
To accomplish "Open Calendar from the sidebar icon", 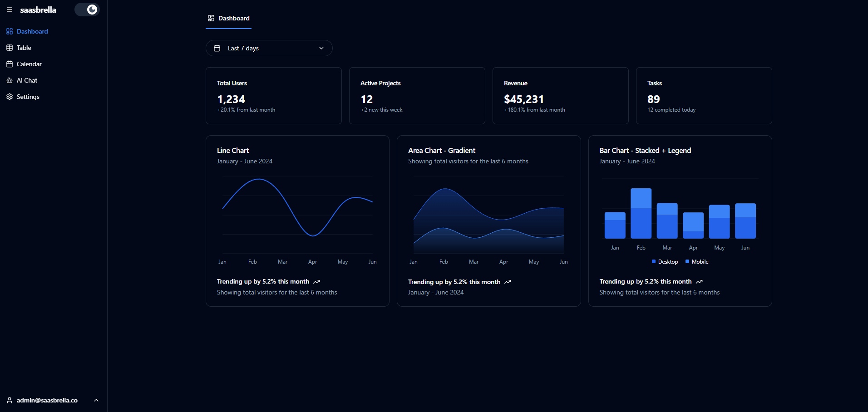I will pos(9,64).
